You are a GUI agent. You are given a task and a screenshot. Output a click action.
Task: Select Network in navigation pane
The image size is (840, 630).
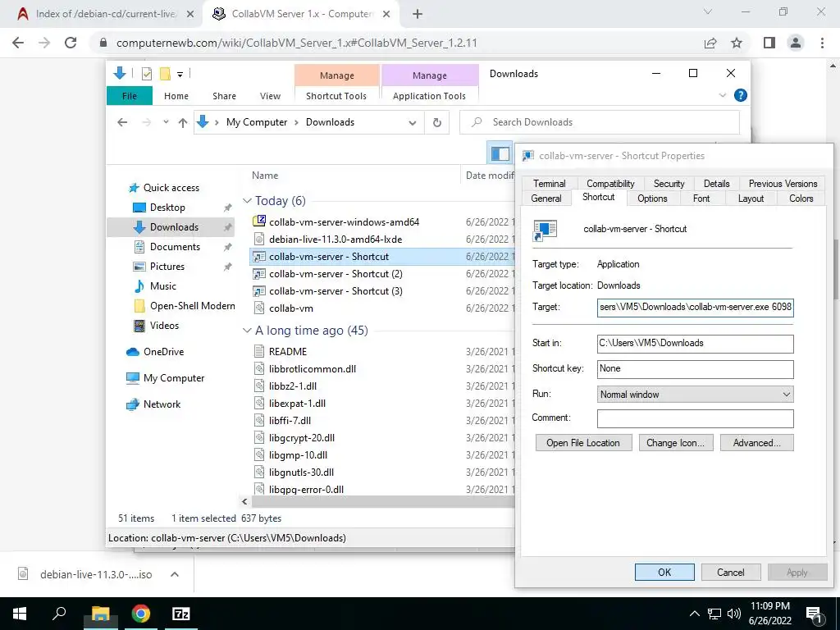(162, 404)
